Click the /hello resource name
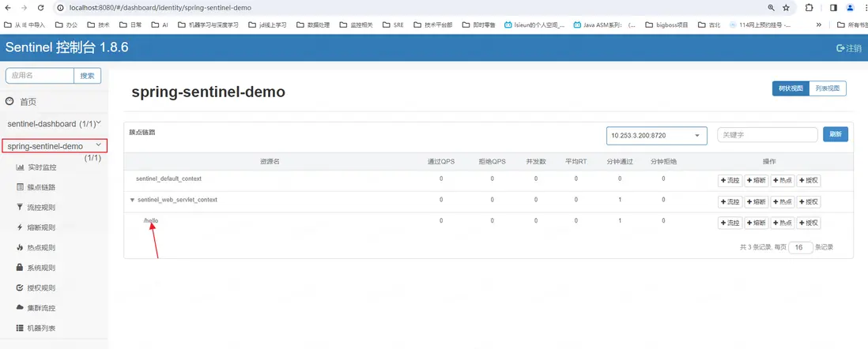 [x=150, y=220]
